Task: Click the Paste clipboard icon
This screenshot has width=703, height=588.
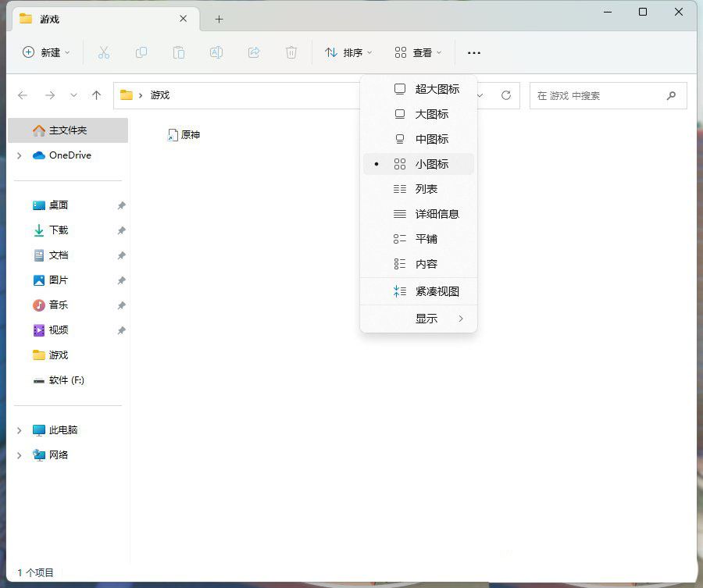Action: 178,52
